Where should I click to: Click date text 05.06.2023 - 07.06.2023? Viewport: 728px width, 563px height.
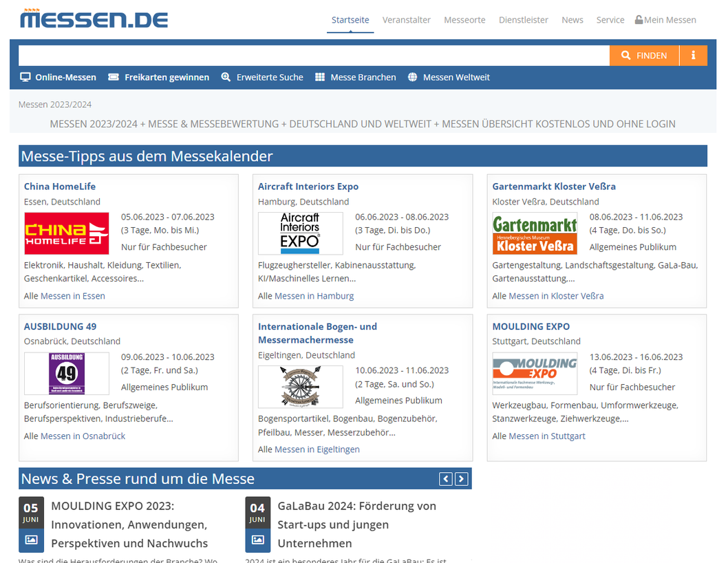(x=168, y=217)
